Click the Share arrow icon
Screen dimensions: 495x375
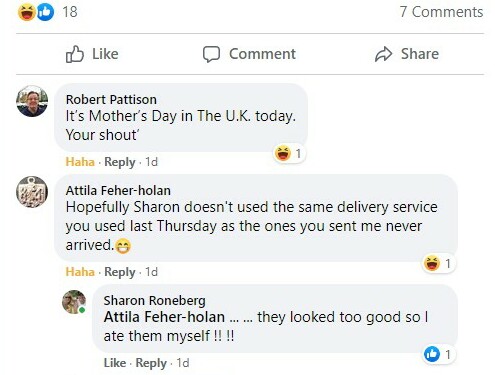coord(383,54)
